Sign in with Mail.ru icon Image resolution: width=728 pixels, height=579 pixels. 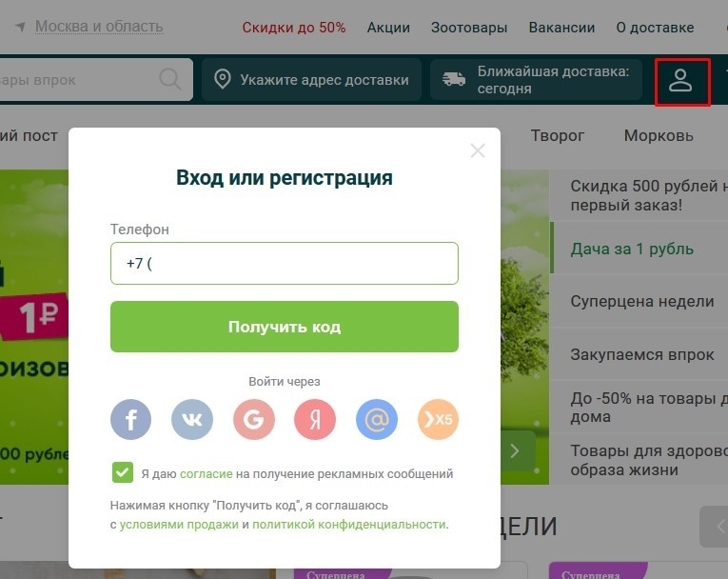(x=377, y=420)
